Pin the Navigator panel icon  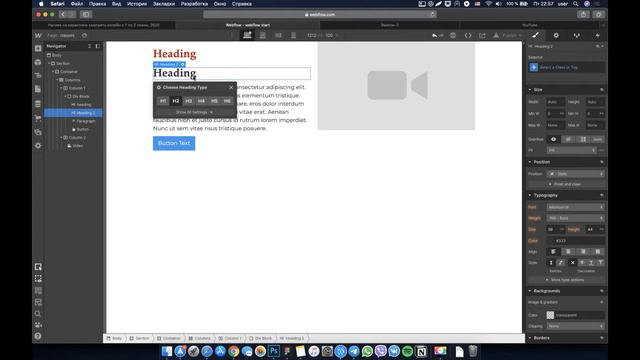(98, 46)
